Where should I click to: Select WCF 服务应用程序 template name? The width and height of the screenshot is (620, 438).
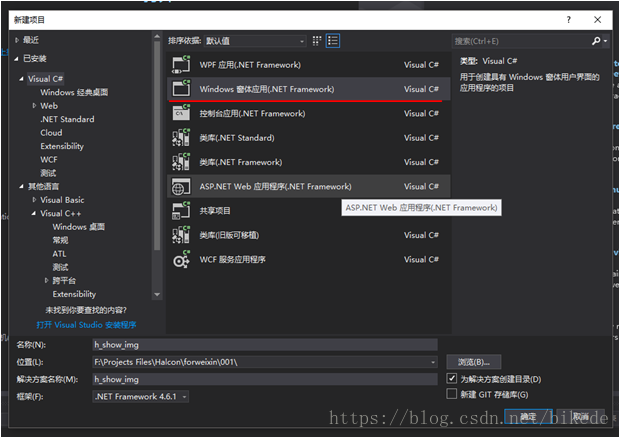(232, 260)
